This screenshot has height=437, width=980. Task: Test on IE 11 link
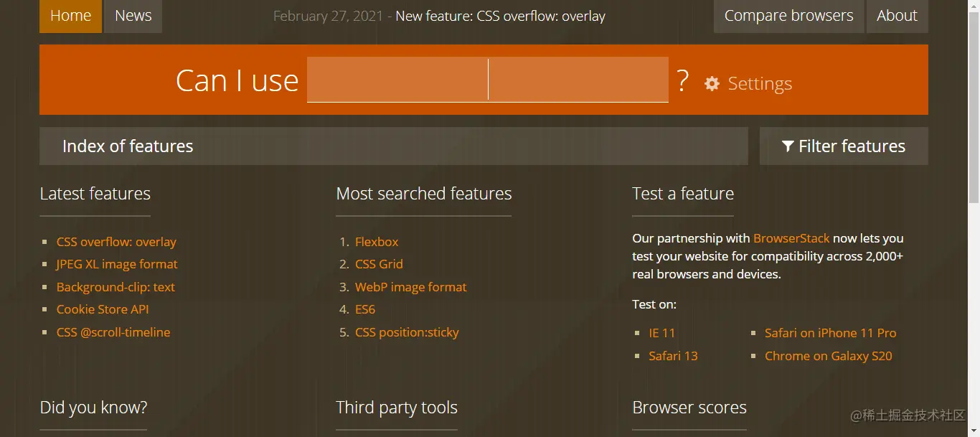661,333
